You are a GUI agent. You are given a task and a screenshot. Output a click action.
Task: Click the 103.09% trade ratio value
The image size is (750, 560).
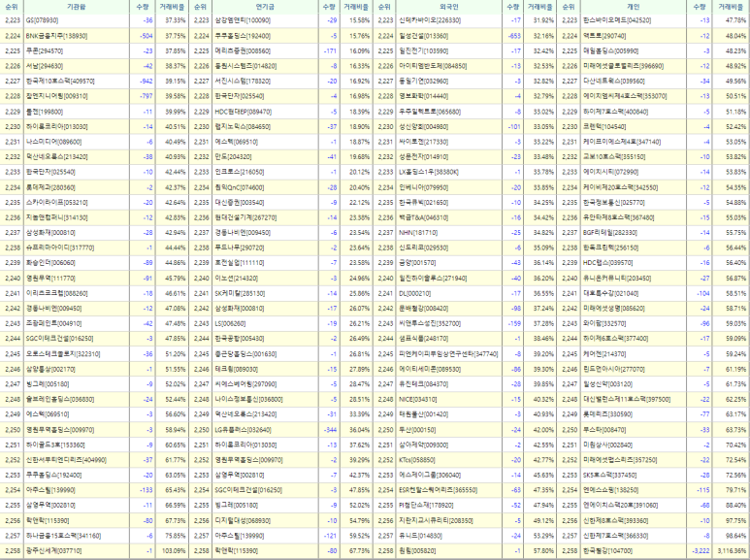(x=173, y=551)
